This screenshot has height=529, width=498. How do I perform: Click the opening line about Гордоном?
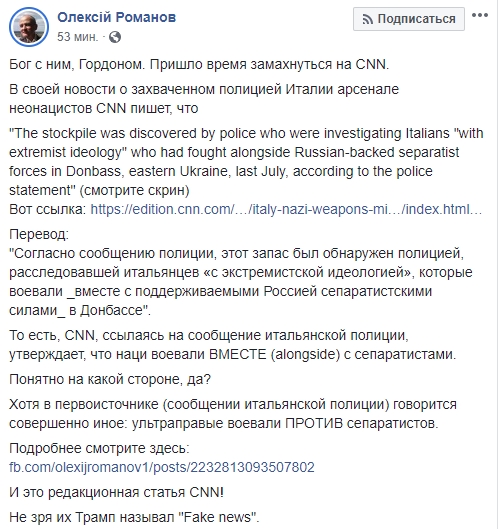click(x=199, y=64)
